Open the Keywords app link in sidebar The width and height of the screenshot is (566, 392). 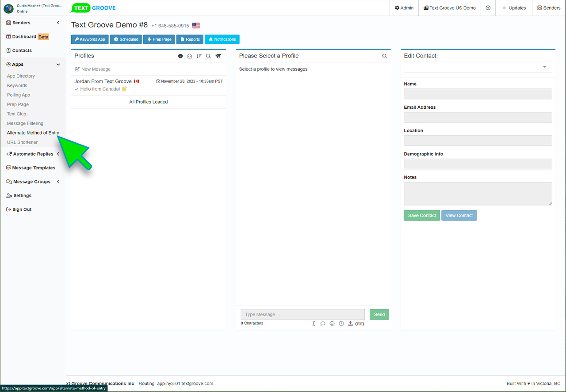[x=17, y=85]
